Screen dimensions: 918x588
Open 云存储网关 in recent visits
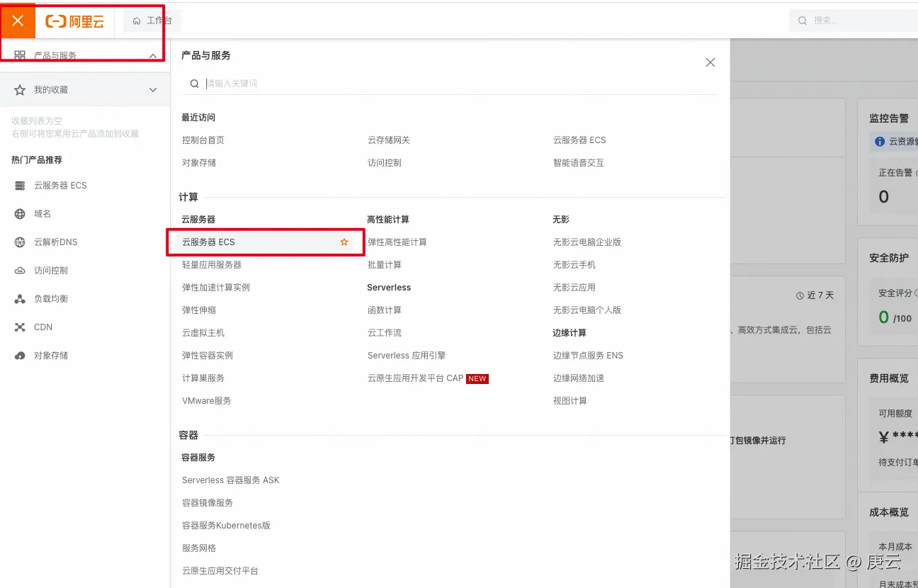(x=389, y=140)
